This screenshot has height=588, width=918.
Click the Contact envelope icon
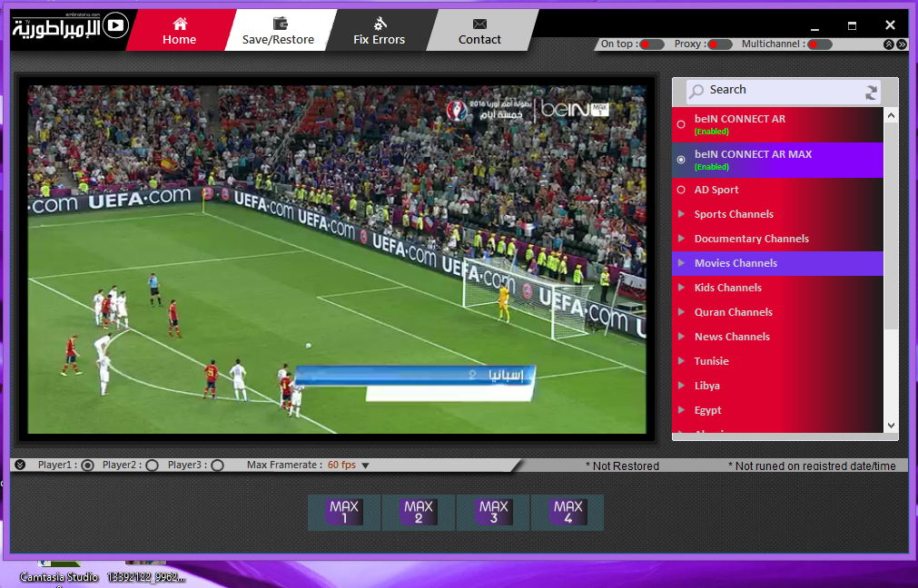479,24
